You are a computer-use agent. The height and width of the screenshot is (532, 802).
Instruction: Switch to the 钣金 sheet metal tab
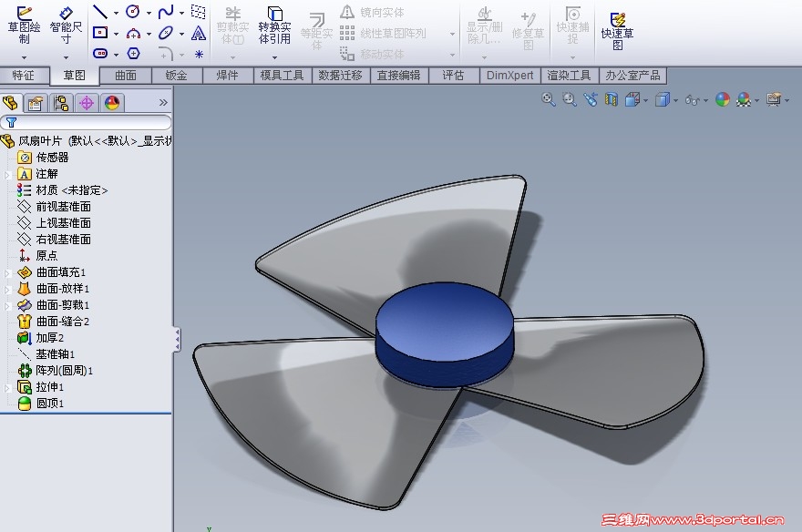(x=177, y=76)
